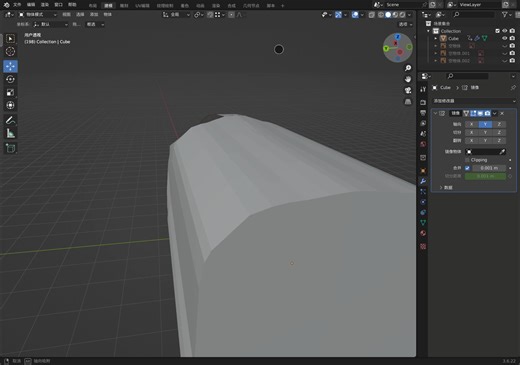
Task: Toggle modifier show in render
Action: click(x=487, y=114)
